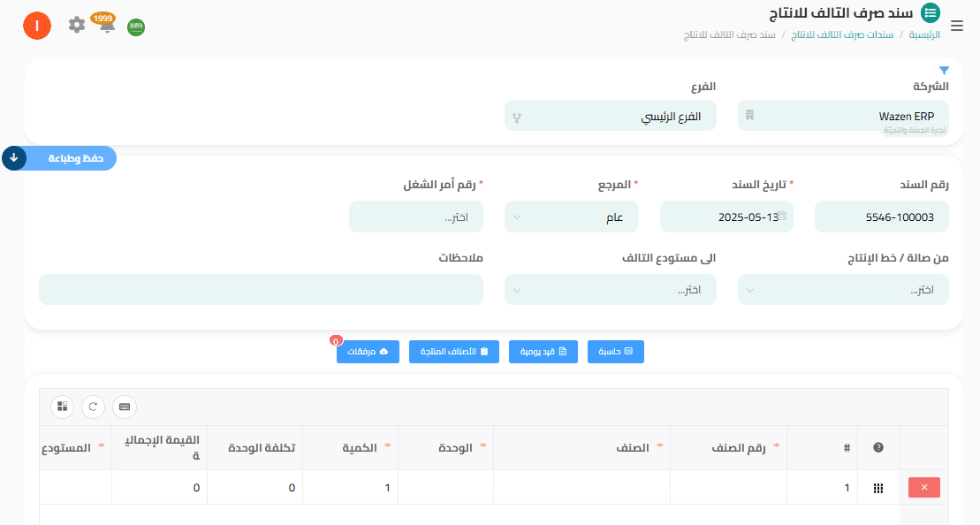Click the download arrow next to حفظ وطباعة
Screen dimensions: 980x525
(x=12, y=158)
